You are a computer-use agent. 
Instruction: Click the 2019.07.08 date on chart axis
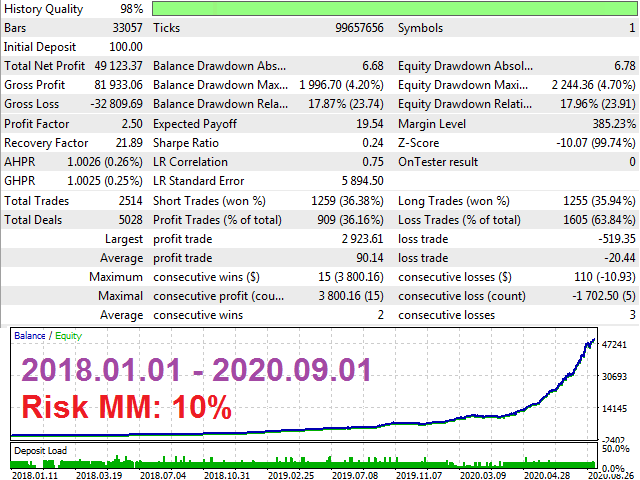[357, 473]
